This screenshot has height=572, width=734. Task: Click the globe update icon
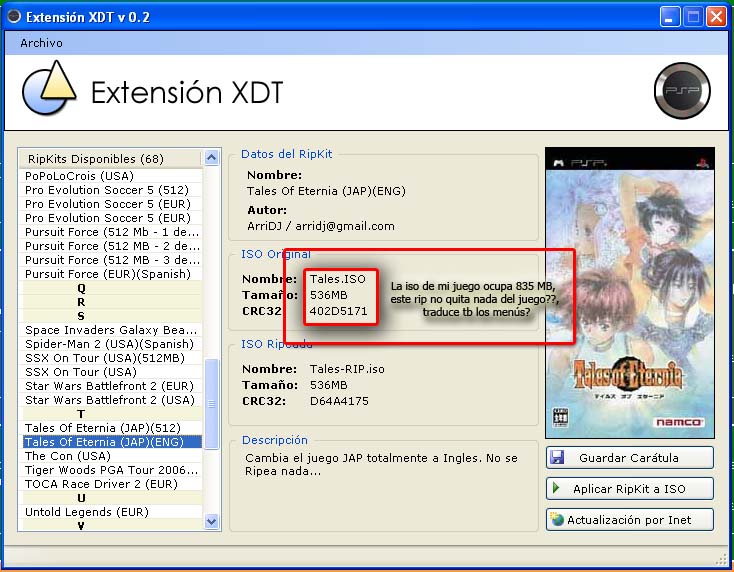tap(557, 519)
